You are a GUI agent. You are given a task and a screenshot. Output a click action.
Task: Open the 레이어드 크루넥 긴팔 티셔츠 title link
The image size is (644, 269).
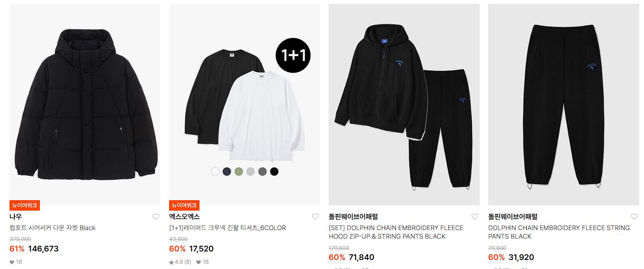pyautogui.click(x=227, y=228)
